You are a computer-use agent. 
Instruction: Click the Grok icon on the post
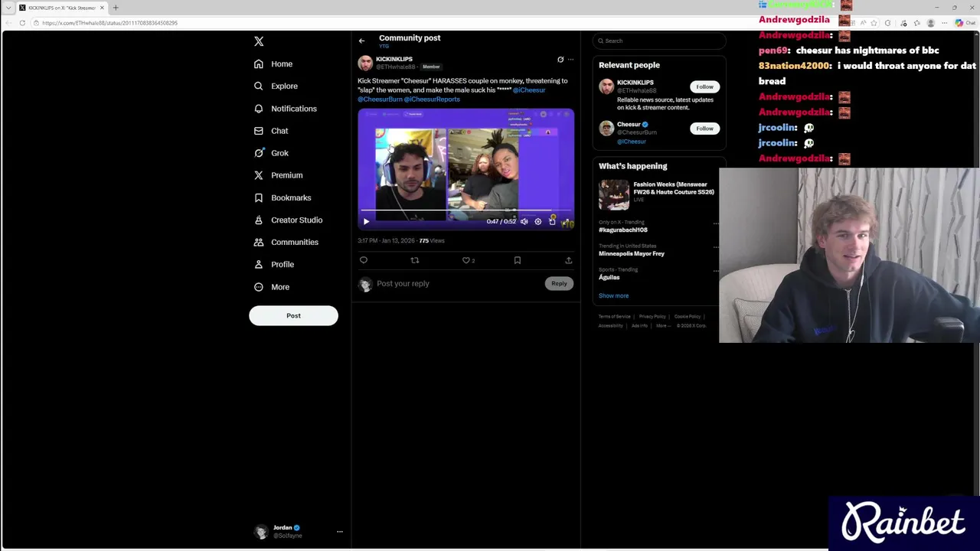point(560,60)
